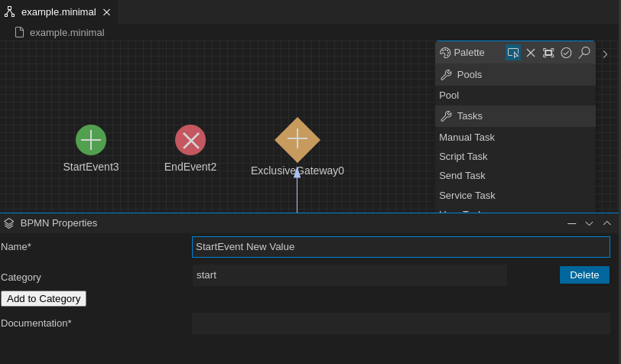
Task: Click the Documentation* field label
Action: point(36,323)
